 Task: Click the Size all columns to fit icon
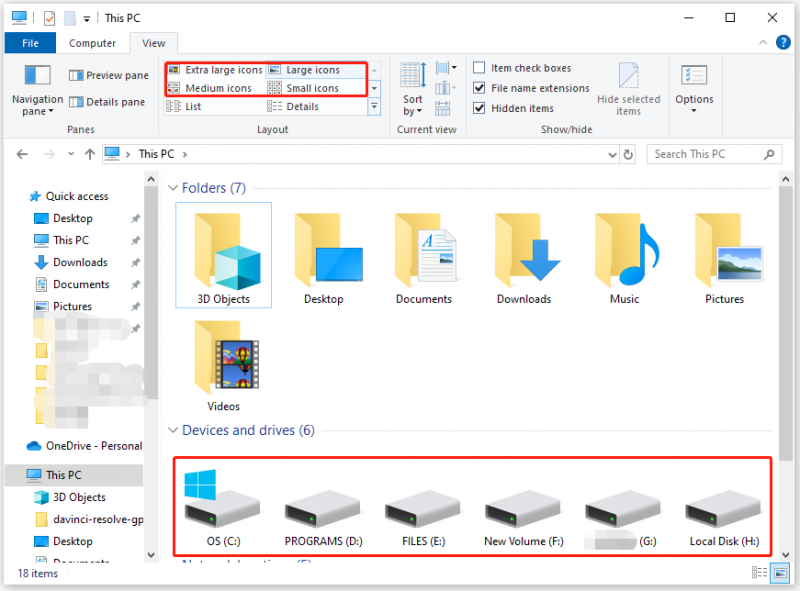point(442,108)
